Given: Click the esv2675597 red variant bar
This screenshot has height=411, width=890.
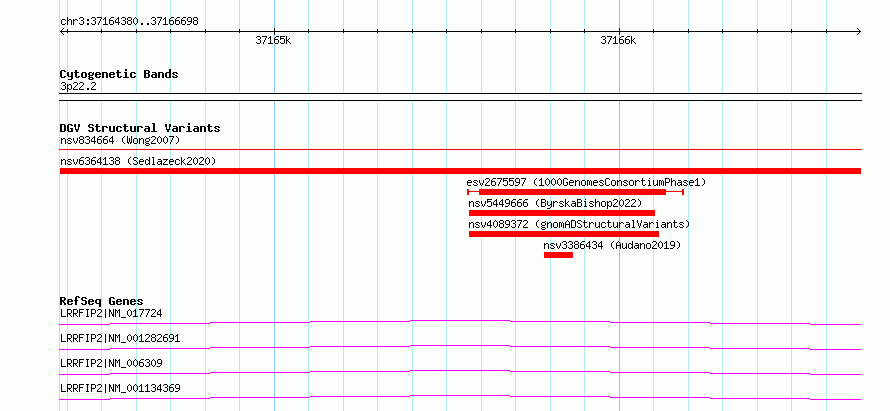Looking at the screenshot, I should click(x=575, y=192).
